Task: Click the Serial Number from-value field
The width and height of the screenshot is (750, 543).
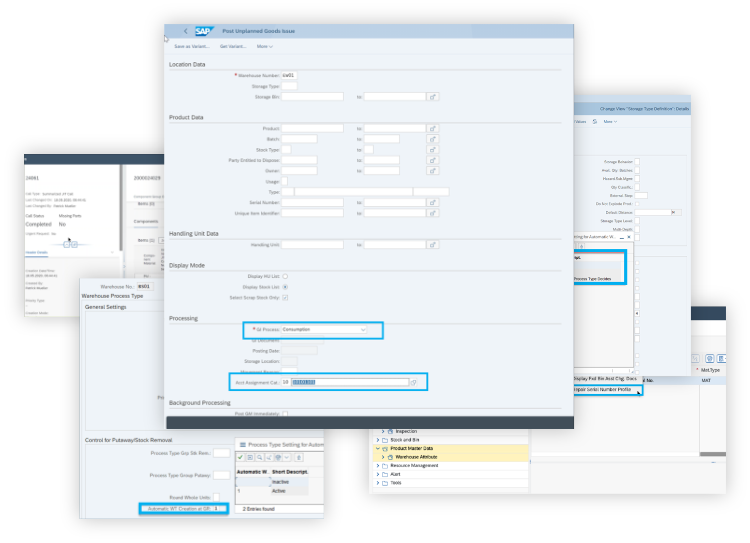Action: coord(312,202)
